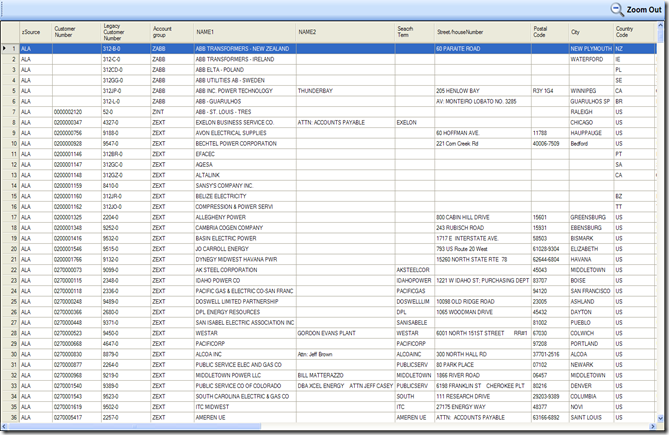Click the Account group column header
The image size is (669, 435).
(x=172, y=32)
